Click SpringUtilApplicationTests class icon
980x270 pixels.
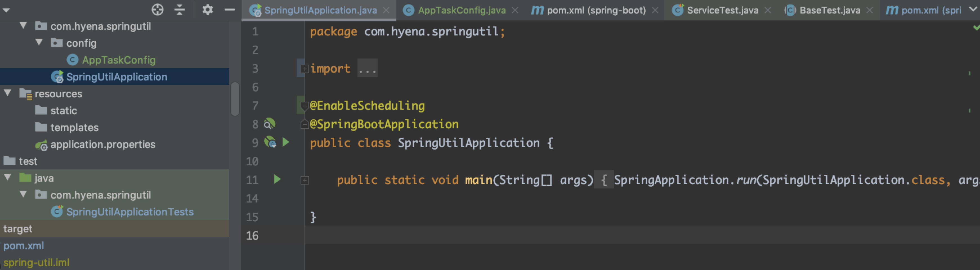click(57, 211)
